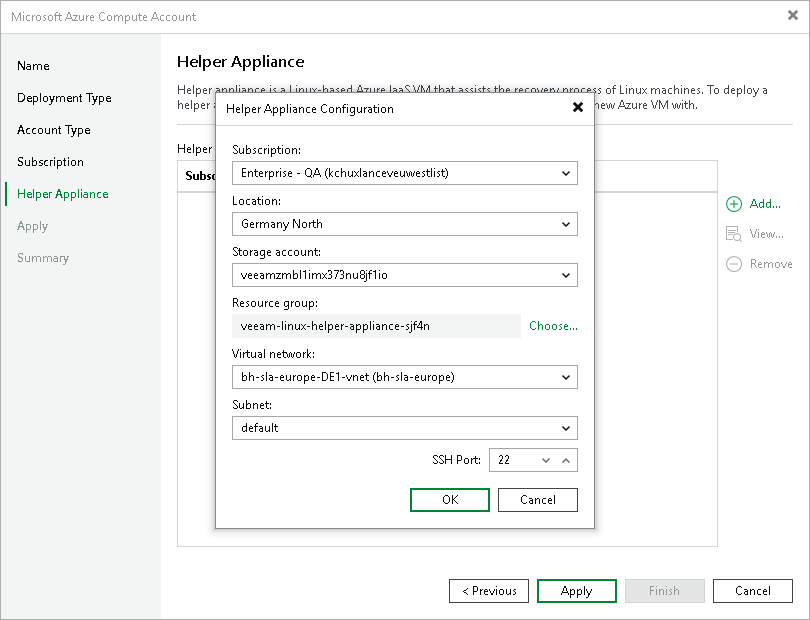The height and width of the screenshot is (620, 810).
Task: Close the Microsoft Azure Compute Account wizard
Action: click(792, 16)
